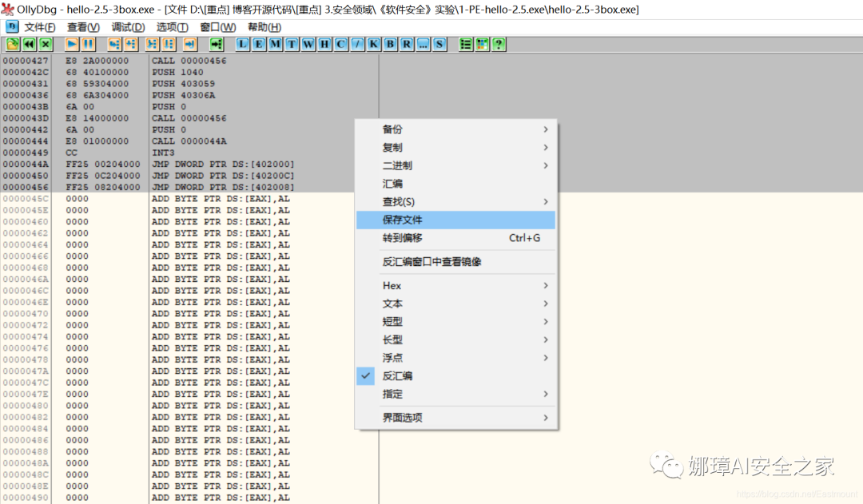Expand the 短型 submenu
The image size is (863, 504).
[x=455, y=322]
